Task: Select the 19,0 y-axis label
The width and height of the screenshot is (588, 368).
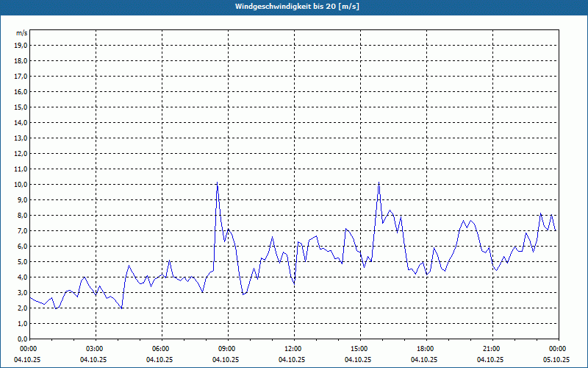Action: [x=21, y=45]
